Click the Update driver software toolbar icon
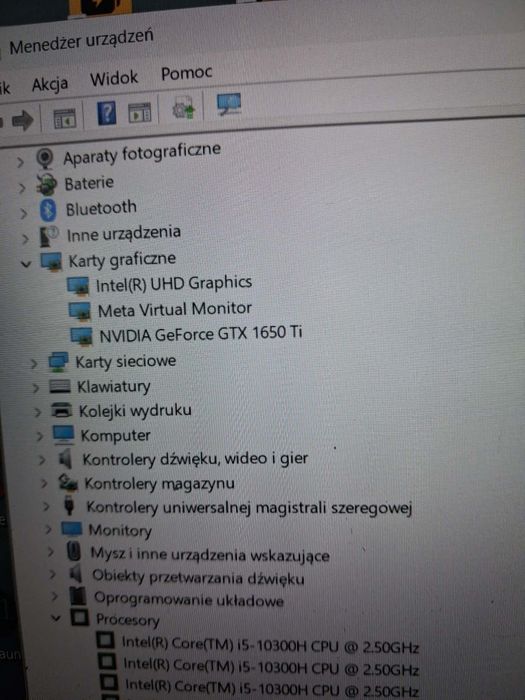The image size is (525, 700). tap(183, 109)
